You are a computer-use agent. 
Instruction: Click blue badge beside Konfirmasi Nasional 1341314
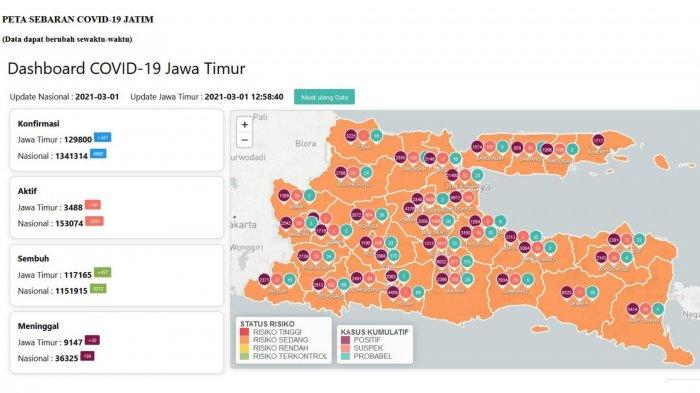[98, 154]
